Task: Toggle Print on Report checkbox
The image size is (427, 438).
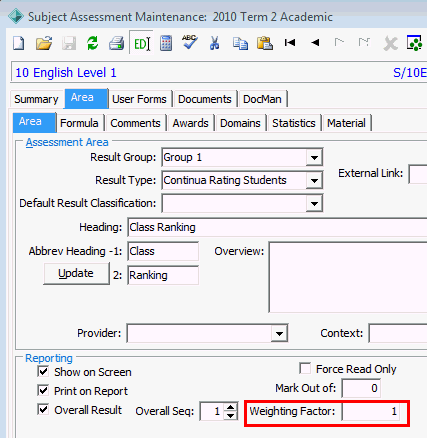Action: [43, 390]
